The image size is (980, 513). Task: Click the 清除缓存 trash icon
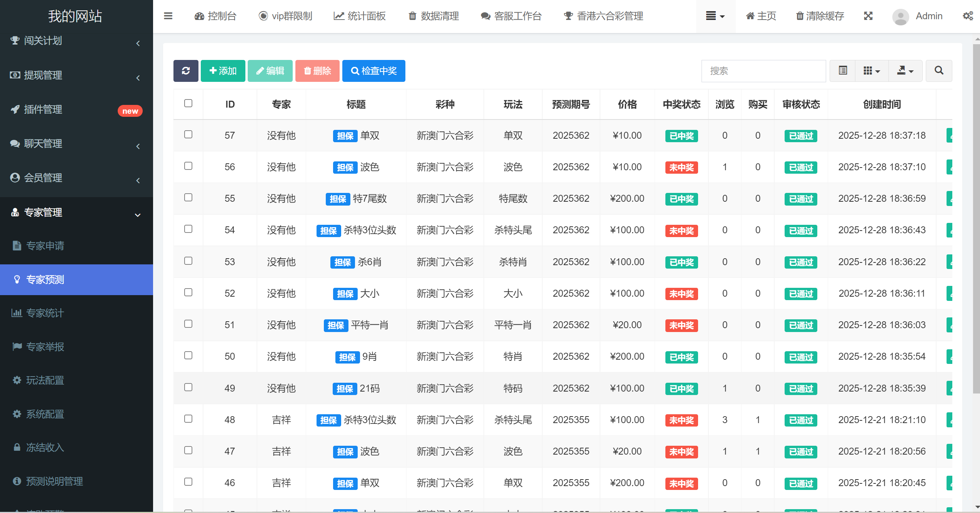pyautogui.click(x=800, y=16)
